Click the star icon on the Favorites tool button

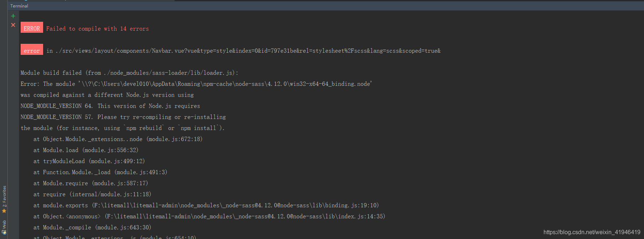(4, 211)
